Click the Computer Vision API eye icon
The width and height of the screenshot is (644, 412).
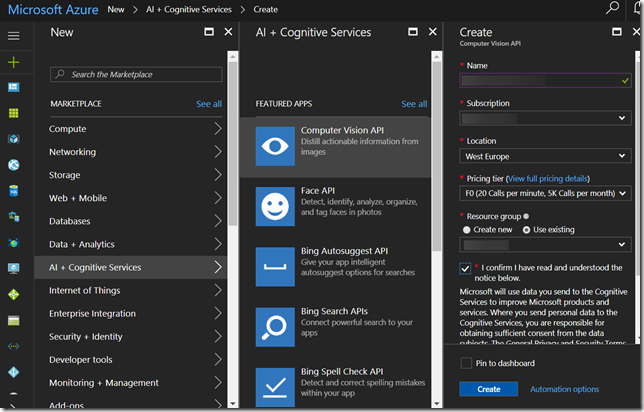275,145
